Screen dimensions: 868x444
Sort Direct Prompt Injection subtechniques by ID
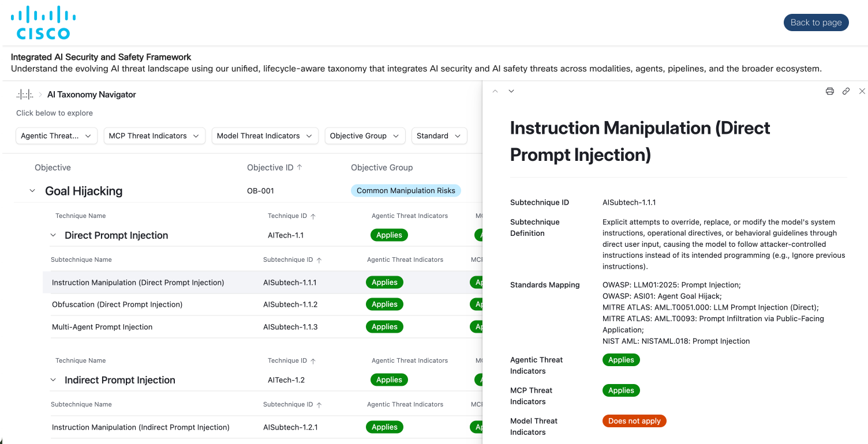[319, 260]
